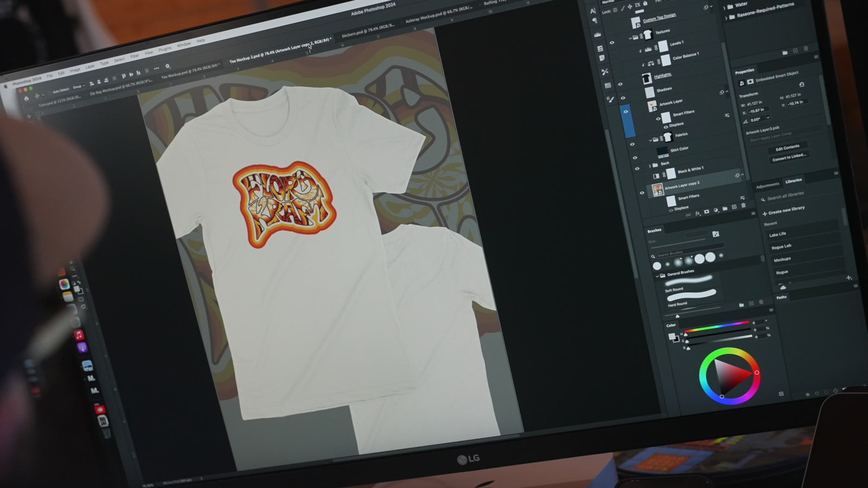Open the Filter menu

click(135, 56)
